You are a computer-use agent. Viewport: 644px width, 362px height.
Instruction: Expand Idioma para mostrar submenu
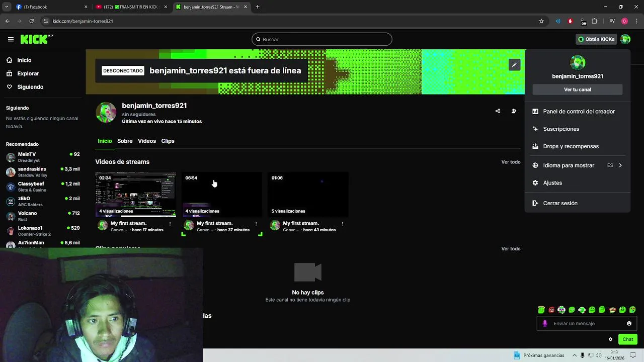[577, 165]
